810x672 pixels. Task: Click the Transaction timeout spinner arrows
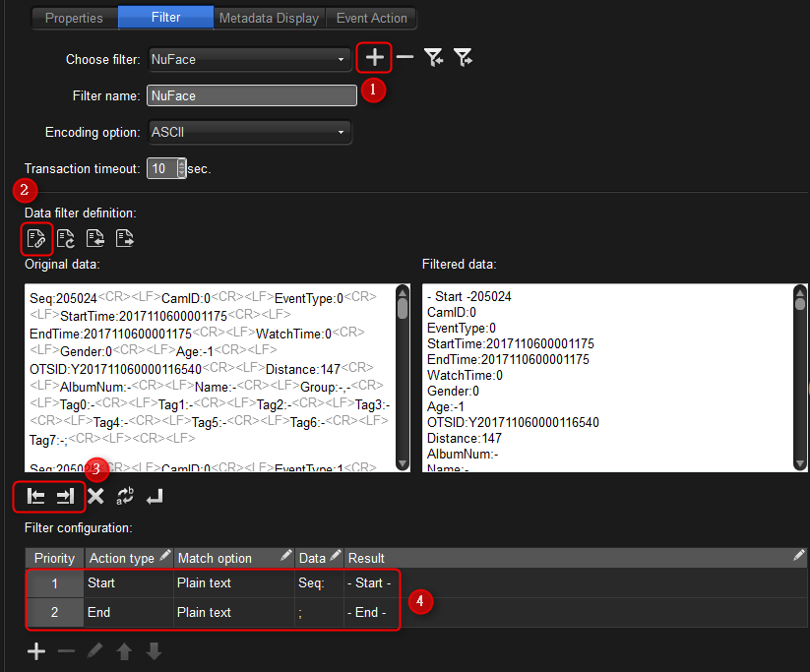pyautogui.click(x=181, y=168)
